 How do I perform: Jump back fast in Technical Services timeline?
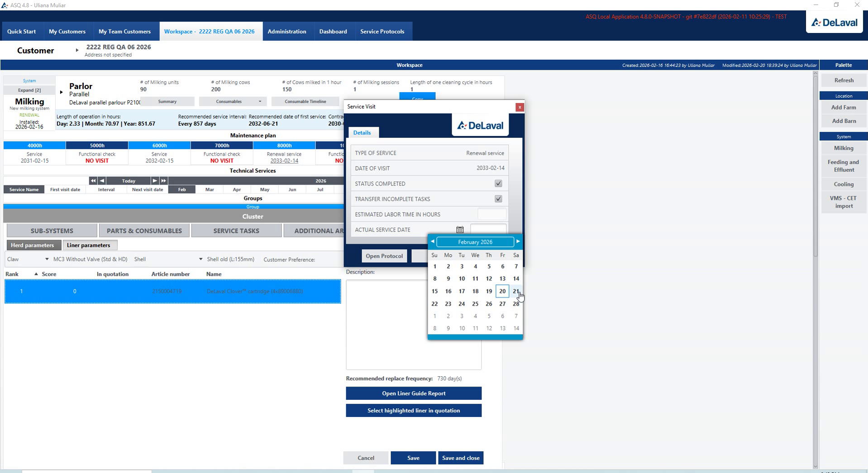coord(93,180)
